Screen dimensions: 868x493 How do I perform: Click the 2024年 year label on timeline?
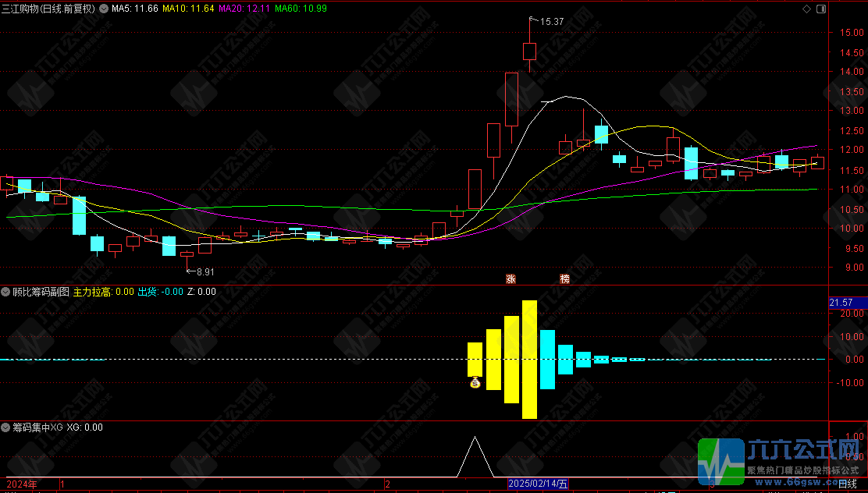[x=22, y=484]
